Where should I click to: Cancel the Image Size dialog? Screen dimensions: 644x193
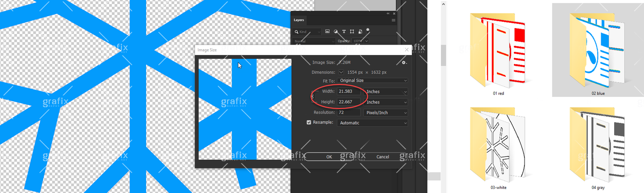[x=382, y=157]
